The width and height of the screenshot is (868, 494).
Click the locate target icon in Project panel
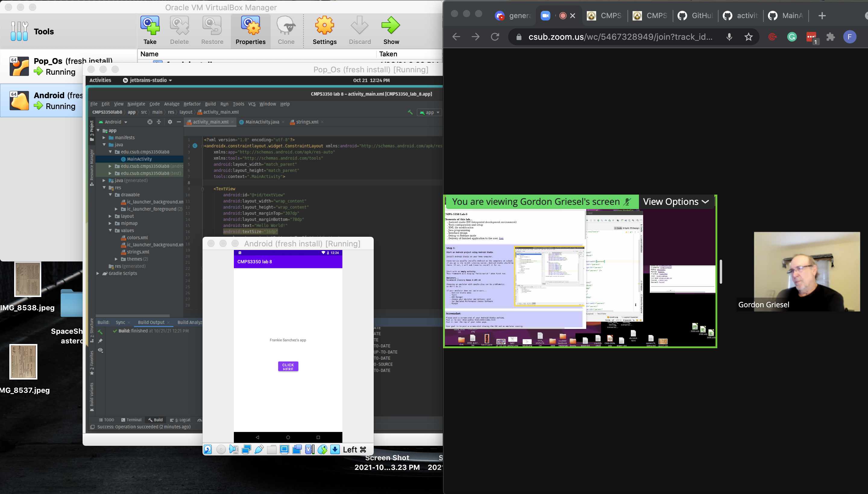pyautogui.click(x=150, y=122)
